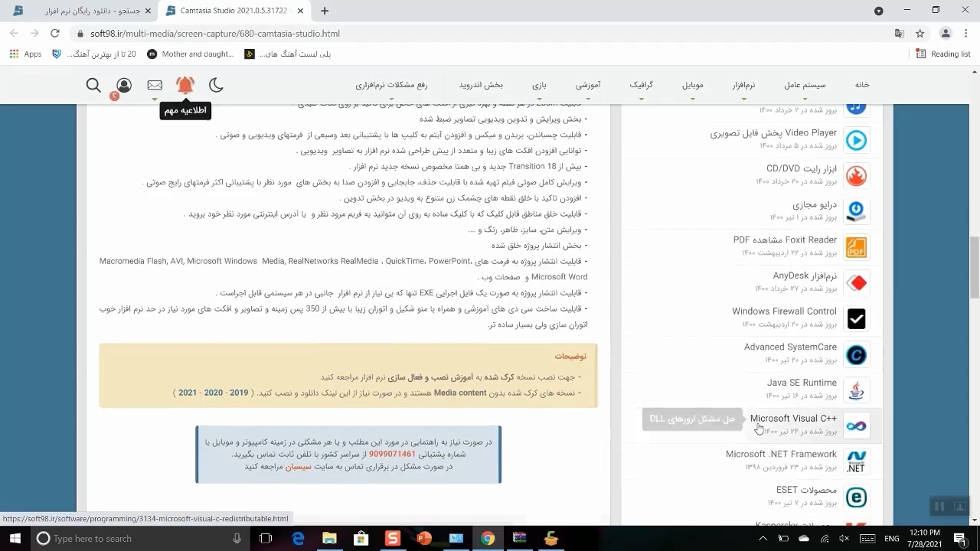980x551 pixels.
Task: Bookmark this page with star icon
Action: [x=920, y=34]
